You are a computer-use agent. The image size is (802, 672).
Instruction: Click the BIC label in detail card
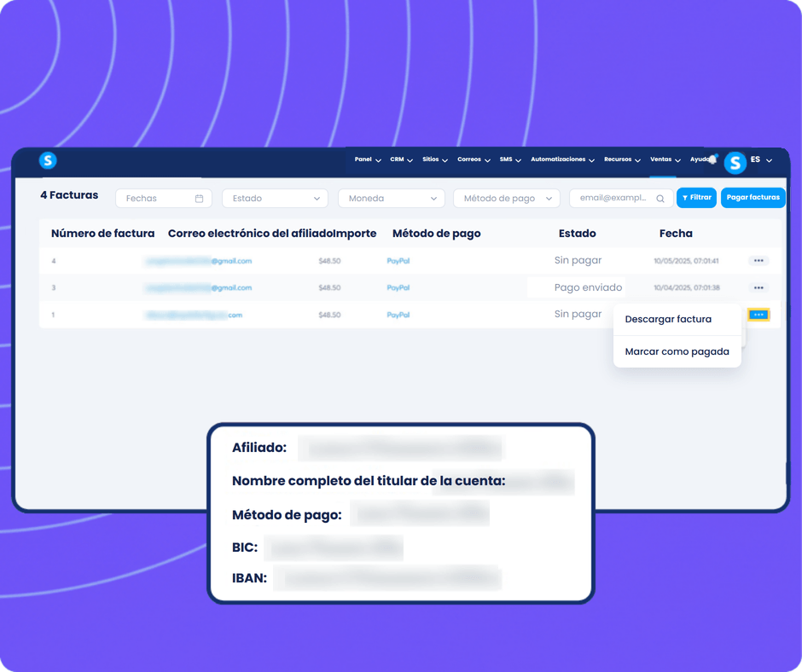point(245,547)
